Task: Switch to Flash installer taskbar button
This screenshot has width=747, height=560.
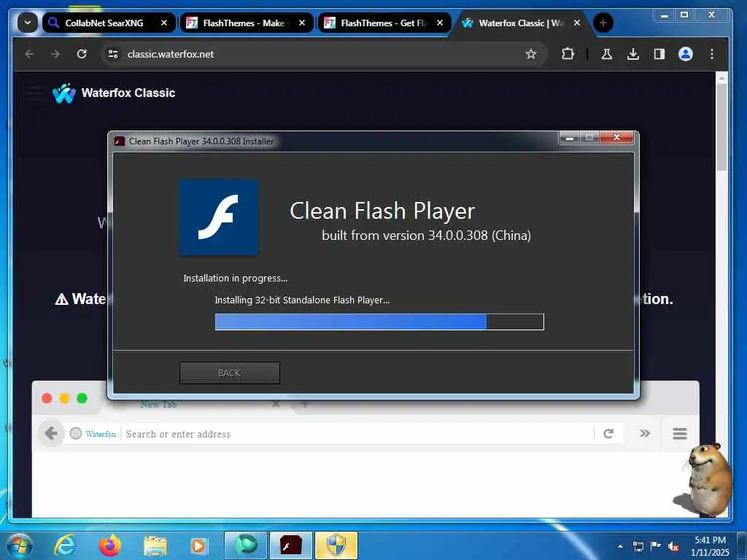Action: (291, 545)
